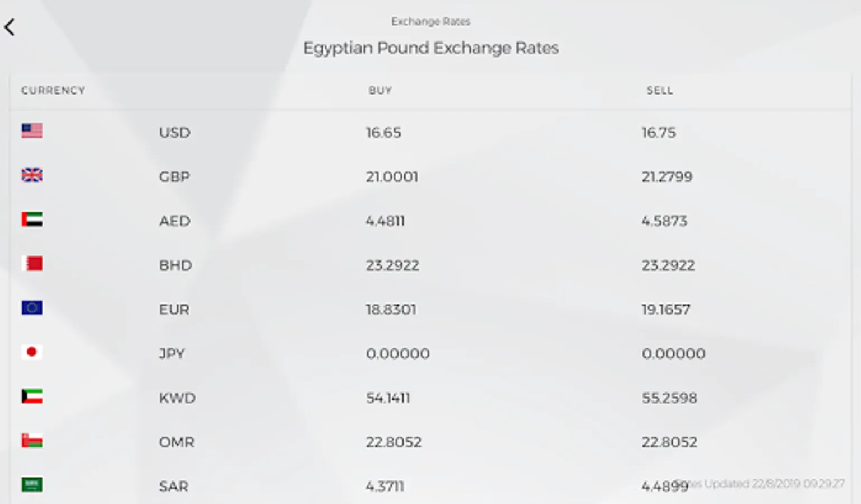
Task: Click the United States flag icon
Action: 32,130
